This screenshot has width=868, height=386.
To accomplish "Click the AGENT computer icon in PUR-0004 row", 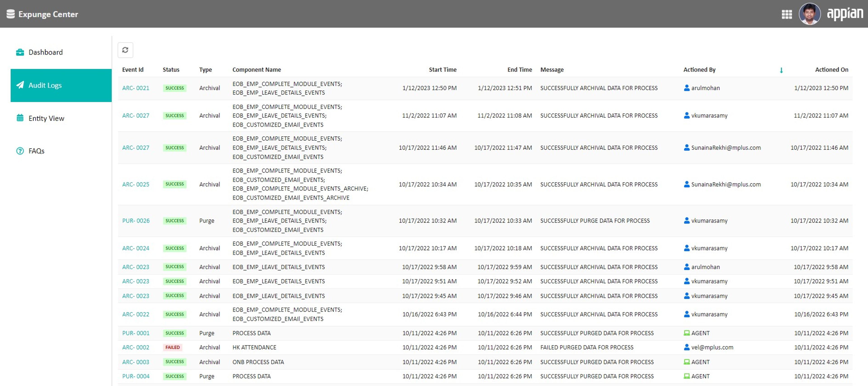I will pyautogui.click(x=686, y=376).
